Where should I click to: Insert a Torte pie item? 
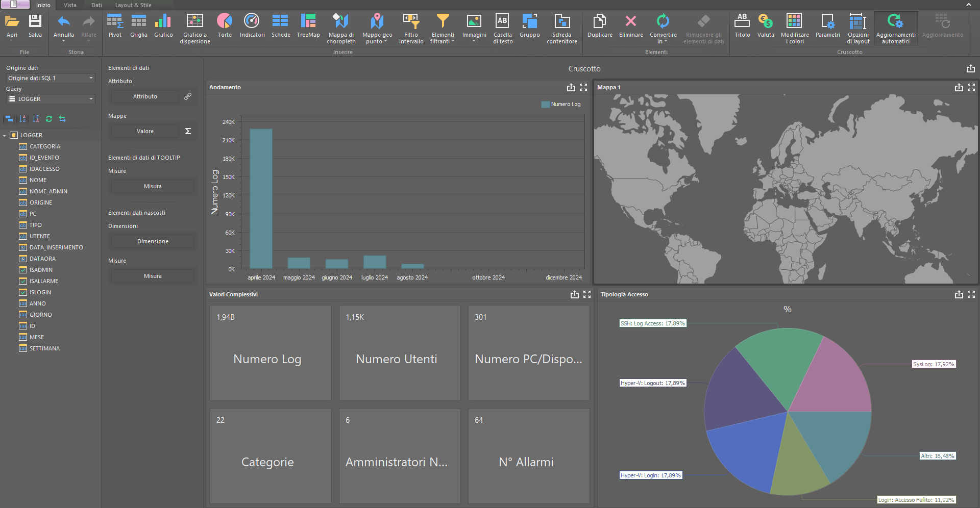pyautogui.click(x=225, y=27)
